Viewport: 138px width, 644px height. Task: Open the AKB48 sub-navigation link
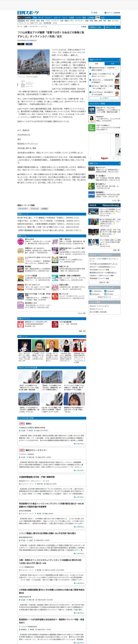pyautogui.click(x=33, y=21)
